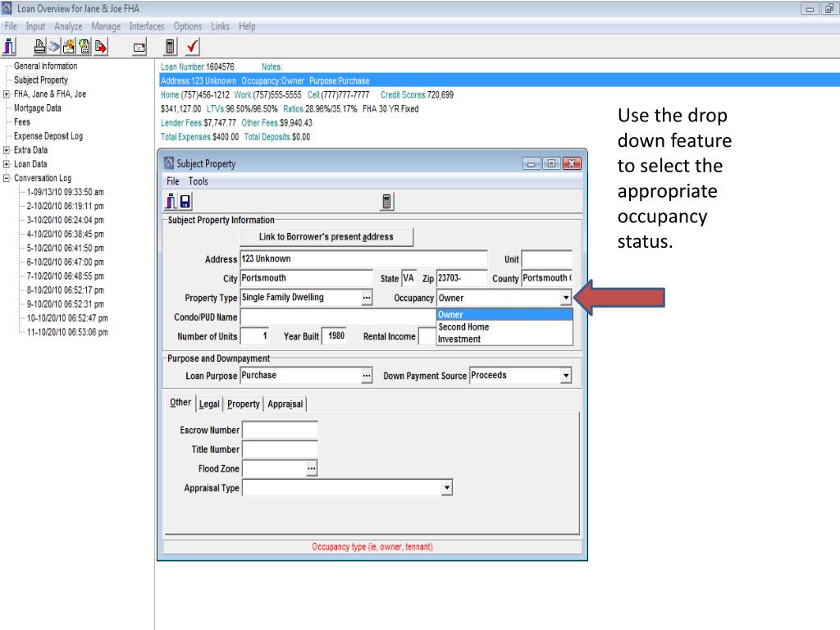Click the Flood Zone ellipsis button
The height and width of the screenshot is (630, 840).
311,468
